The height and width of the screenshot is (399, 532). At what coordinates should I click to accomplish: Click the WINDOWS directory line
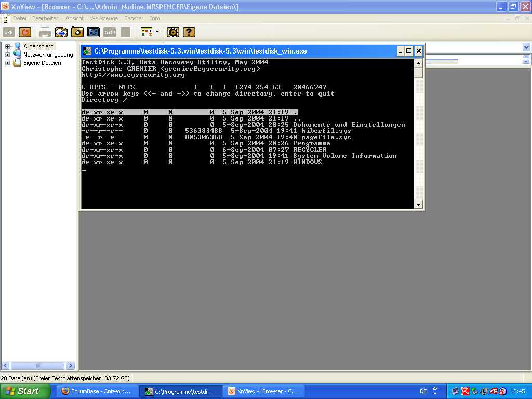tap(202, 162)
